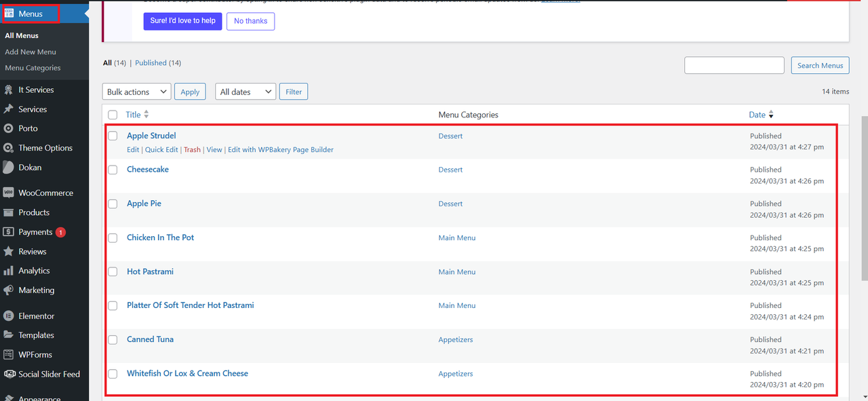
Task: Show the All (14) filter link
Action: coord(115,62)
